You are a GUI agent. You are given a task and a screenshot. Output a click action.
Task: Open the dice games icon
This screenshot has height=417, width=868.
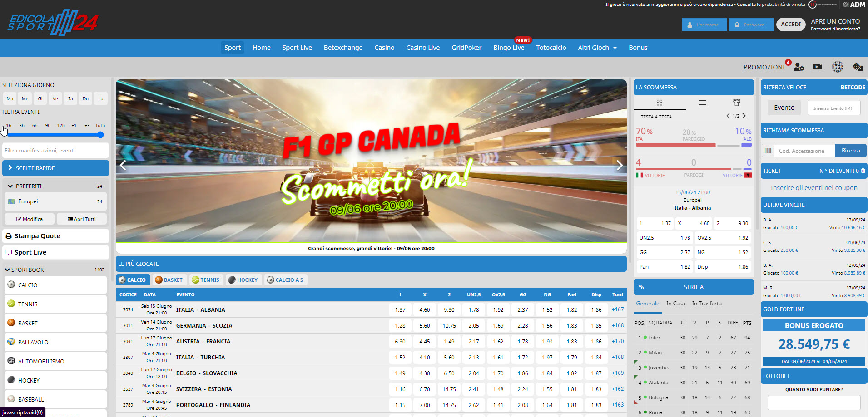pyautogui.click(x=858, y=67)
